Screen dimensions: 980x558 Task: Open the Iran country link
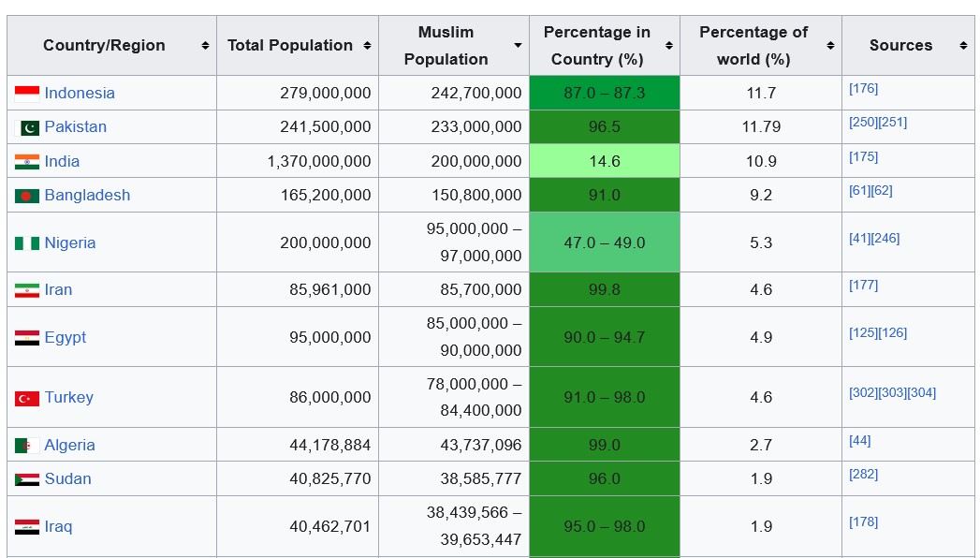pos(58,290)
